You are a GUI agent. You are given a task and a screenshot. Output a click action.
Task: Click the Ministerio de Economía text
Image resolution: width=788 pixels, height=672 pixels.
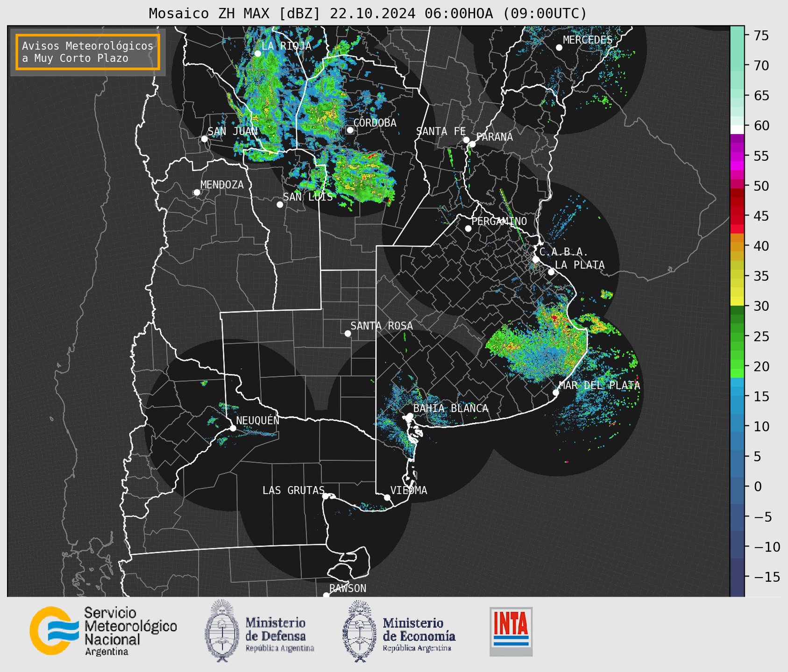(x=419, y=634)
